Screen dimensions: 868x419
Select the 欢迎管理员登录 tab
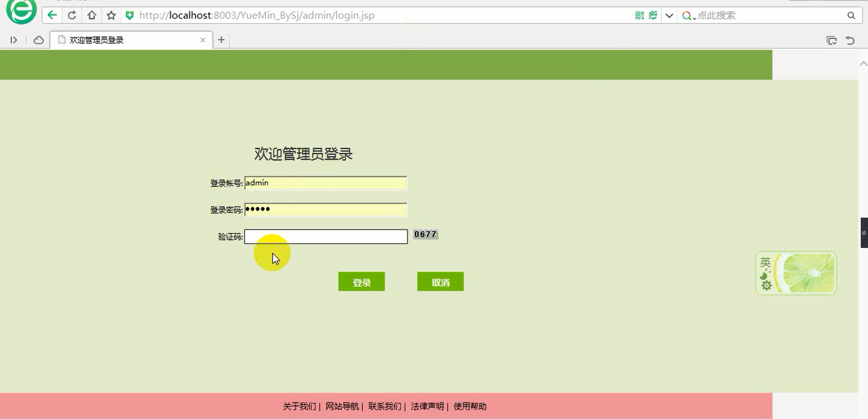(x=131, y=40)
